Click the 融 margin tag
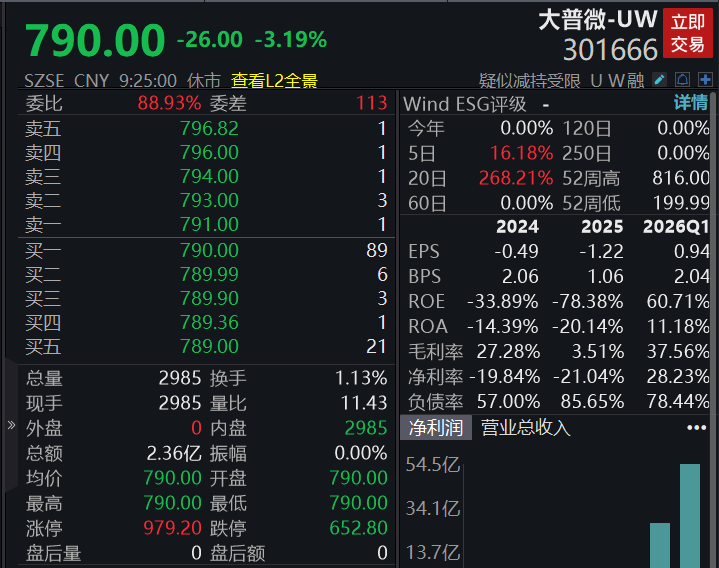This screenshot has width=719, height=568. [636, 81]
